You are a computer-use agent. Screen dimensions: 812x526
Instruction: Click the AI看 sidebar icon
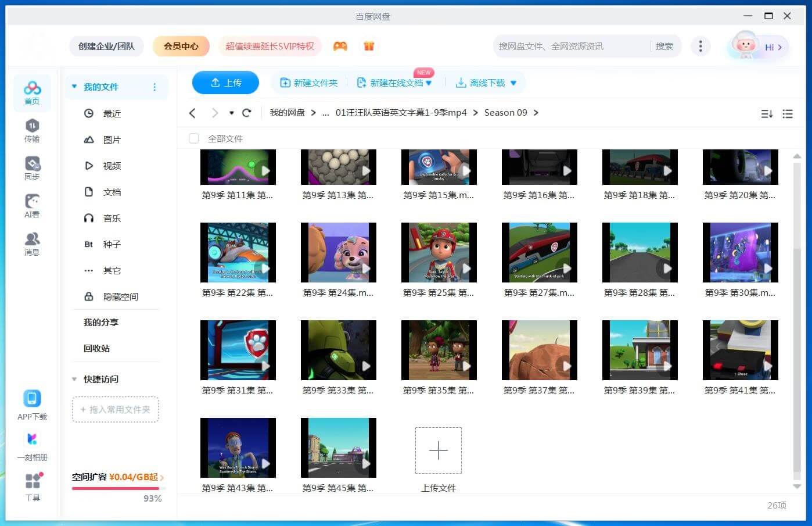point(32,206)
